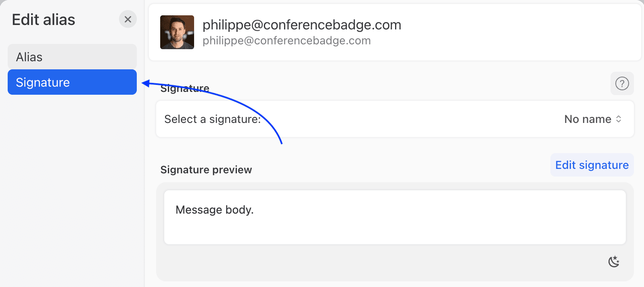Click the blue arrow's head near Signature tab

146,83
